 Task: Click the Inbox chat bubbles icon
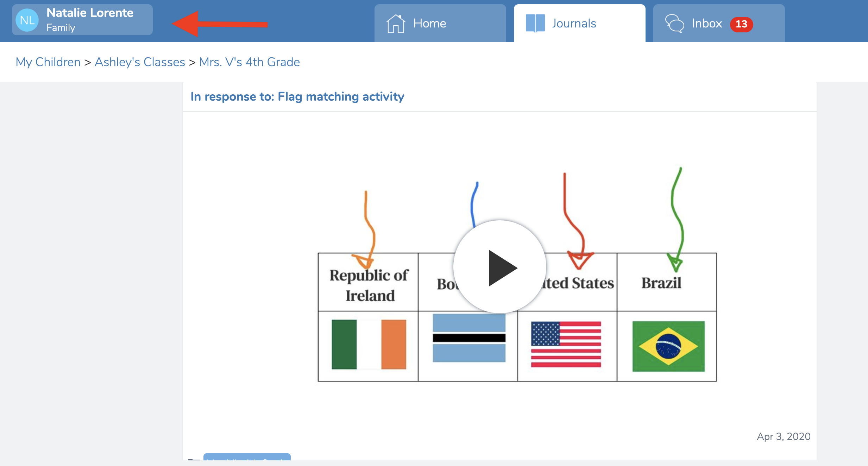pos(674,24)
